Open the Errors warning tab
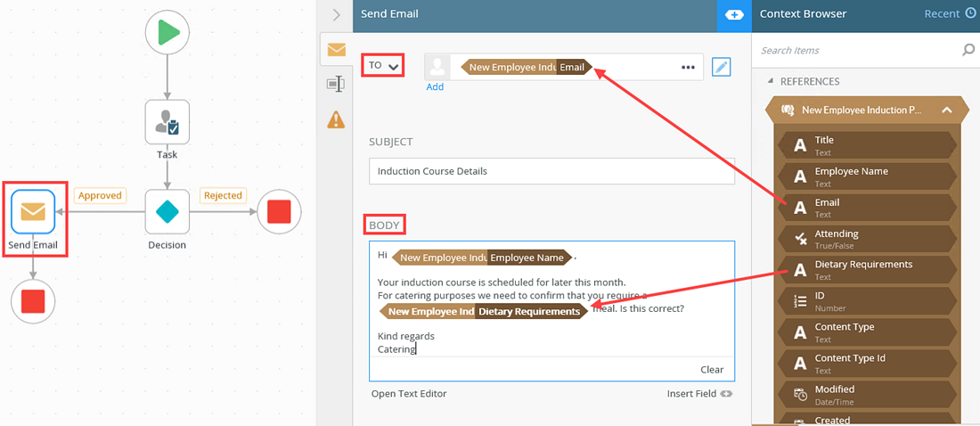Screen dimensions: 980x426 click(x=336, y=119)
